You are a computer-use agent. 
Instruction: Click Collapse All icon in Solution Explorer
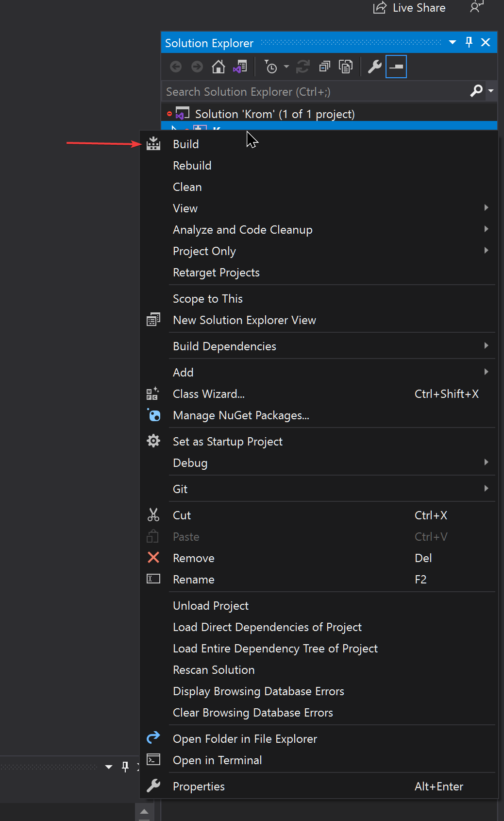324,67
